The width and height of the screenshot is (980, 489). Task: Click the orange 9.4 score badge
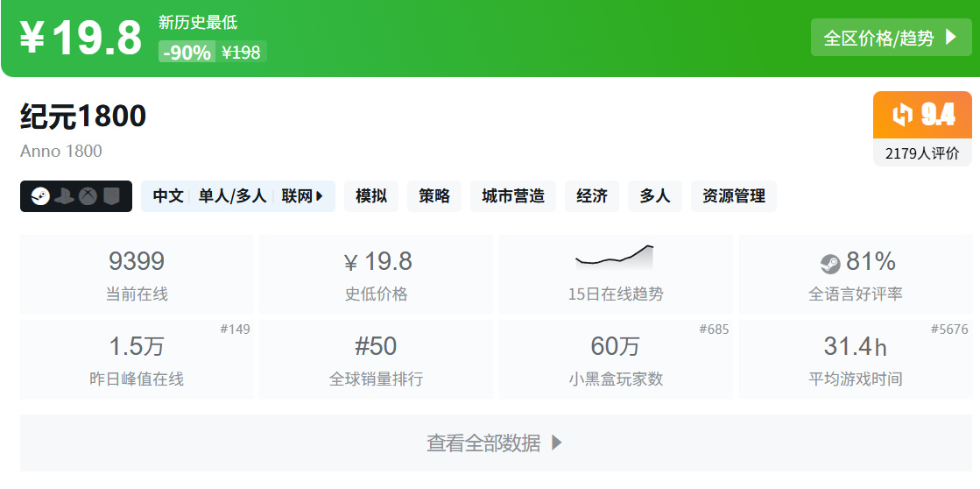(x=922, y=115)
